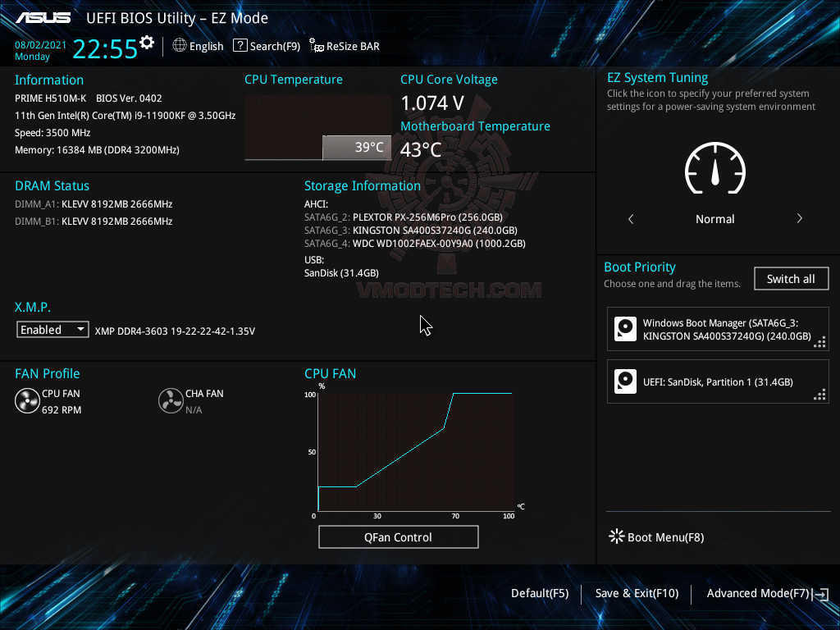Click the date 08/02/2021
The width and height of the screenshot is (840, 630).
tap(40, 45)
